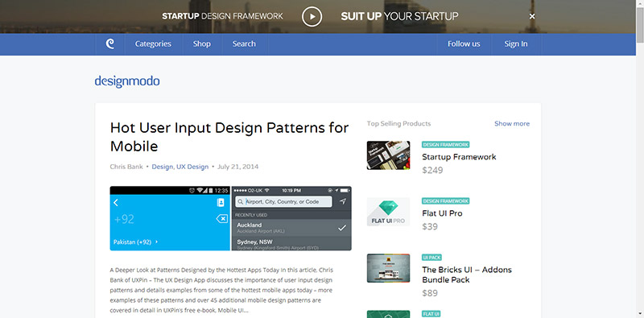Click the location arrow icon in the dark screenshot

[x=343, y=202]
